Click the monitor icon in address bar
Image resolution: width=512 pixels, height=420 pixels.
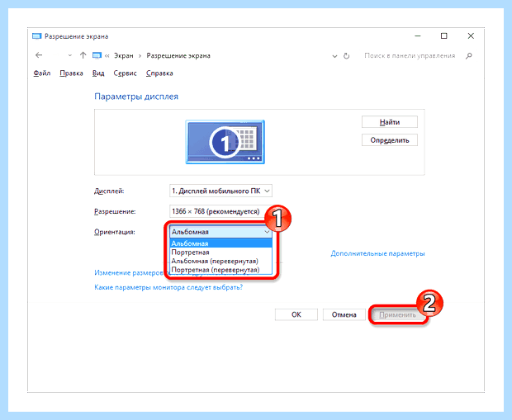(x=97, y=56)
